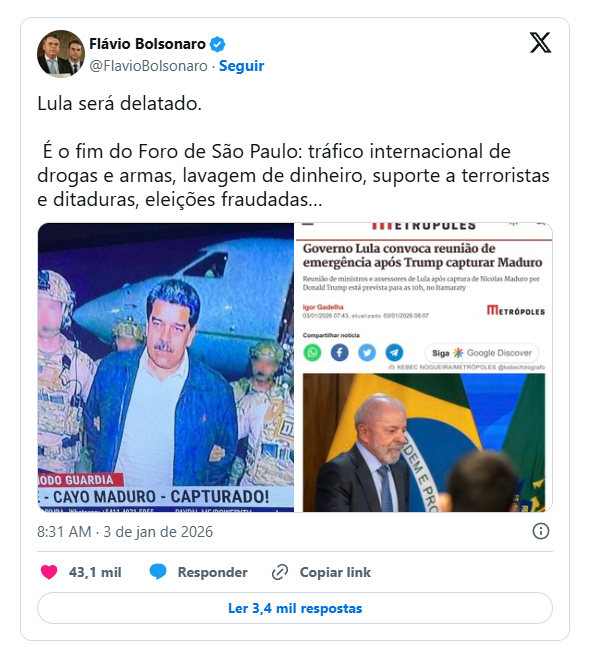The height and width of the screenshot is (648, 592).
Task: Click the WhatsApp share icon
Action: click(313, 353)
